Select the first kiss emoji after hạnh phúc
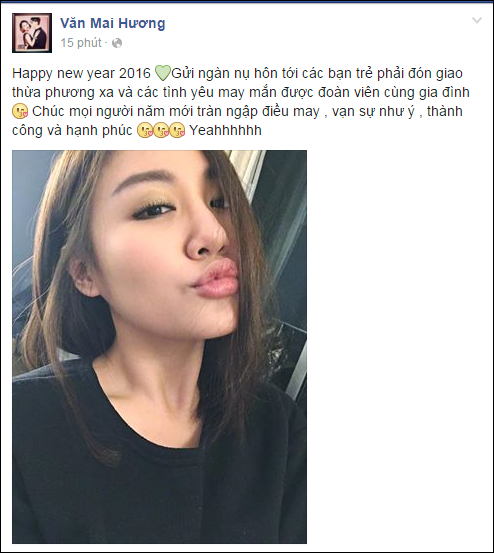This screenshot has width=494, height=553. coord(145,130)
